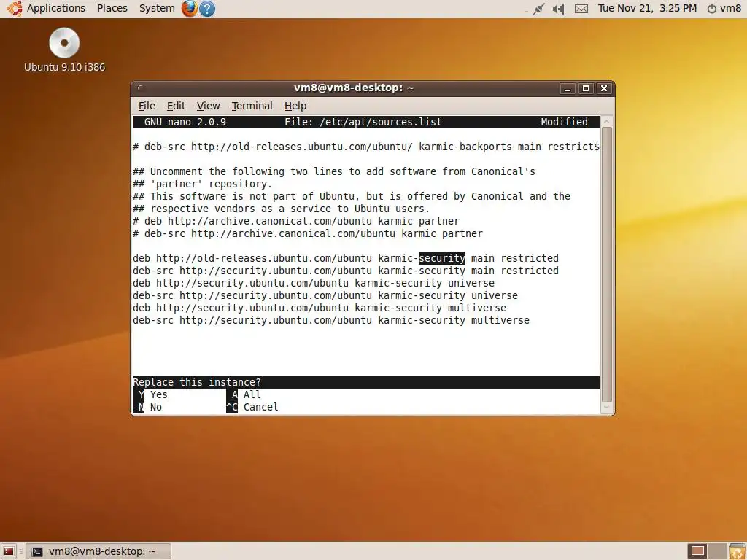Click the 'deb-src ... karmic-security main restricted' line

point(345,271)
